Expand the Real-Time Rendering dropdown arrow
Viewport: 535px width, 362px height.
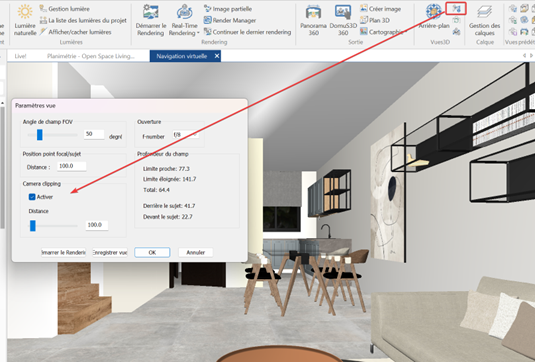pyautogui.click(x=198, y=33)
